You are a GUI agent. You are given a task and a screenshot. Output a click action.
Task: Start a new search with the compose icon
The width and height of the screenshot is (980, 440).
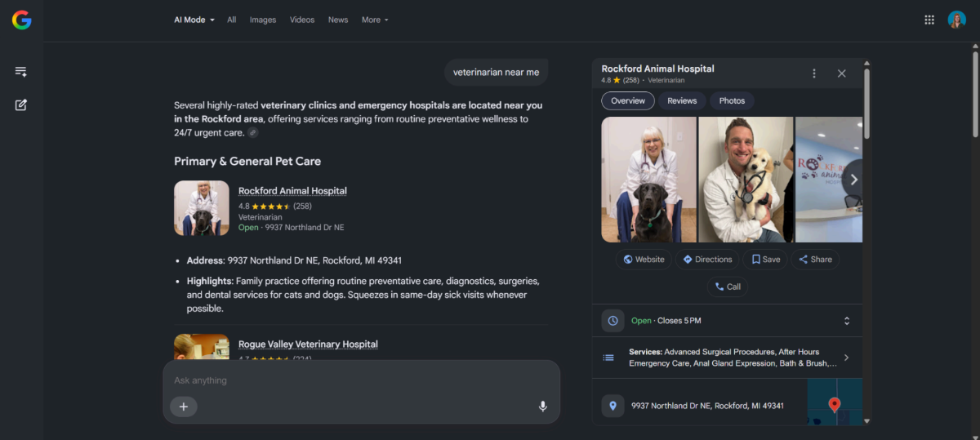[21, 104]
